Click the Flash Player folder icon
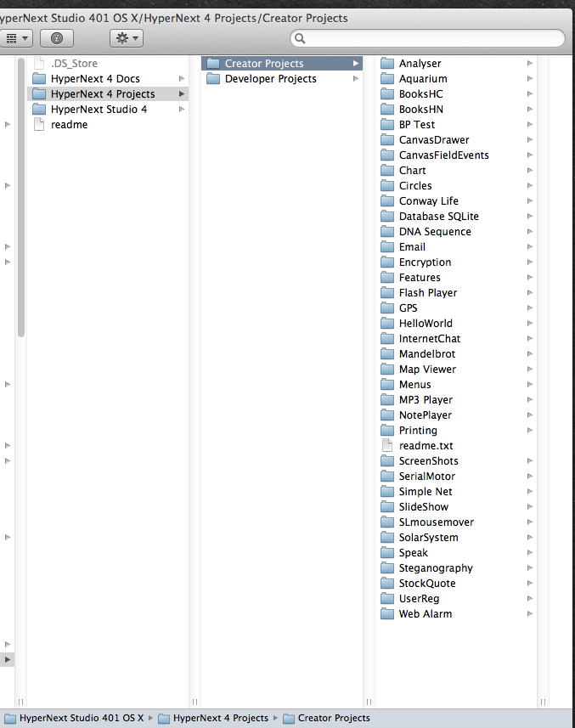This screenshot has width=575, height=728. coord(387,293)
